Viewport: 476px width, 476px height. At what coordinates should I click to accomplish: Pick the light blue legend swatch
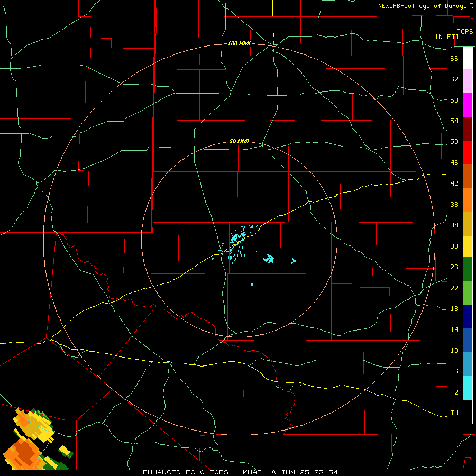click(x=467, y=364)
